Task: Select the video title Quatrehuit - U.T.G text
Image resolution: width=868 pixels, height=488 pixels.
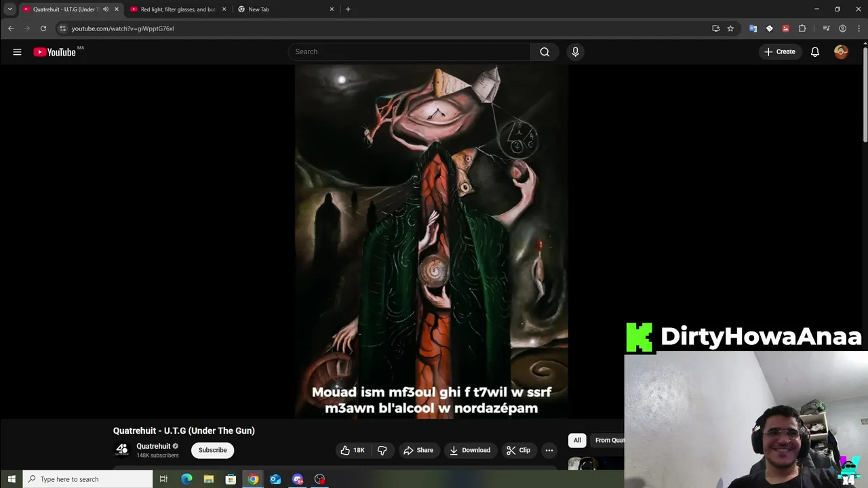Action: click(x=184, y=430)
